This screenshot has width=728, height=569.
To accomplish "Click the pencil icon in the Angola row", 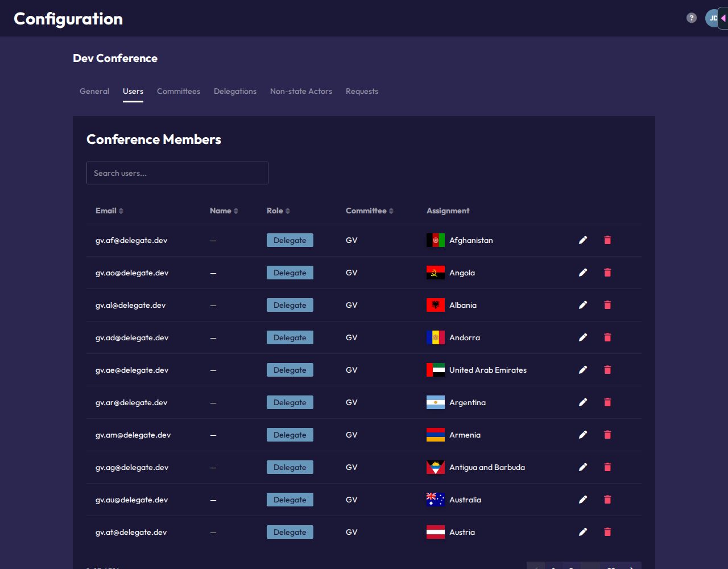I will (583, 273).
